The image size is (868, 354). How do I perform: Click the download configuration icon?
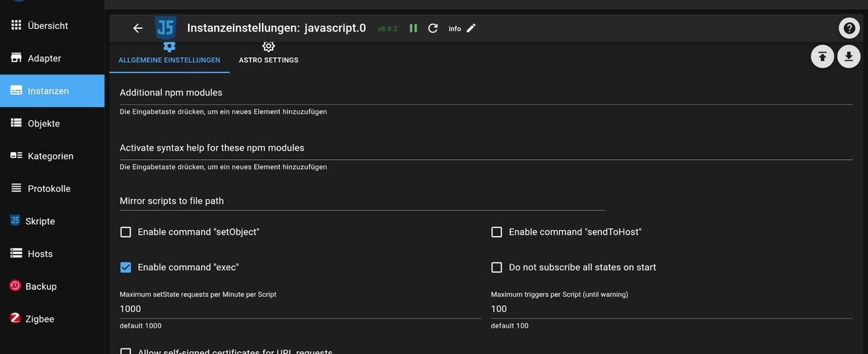tap(848, 56)
